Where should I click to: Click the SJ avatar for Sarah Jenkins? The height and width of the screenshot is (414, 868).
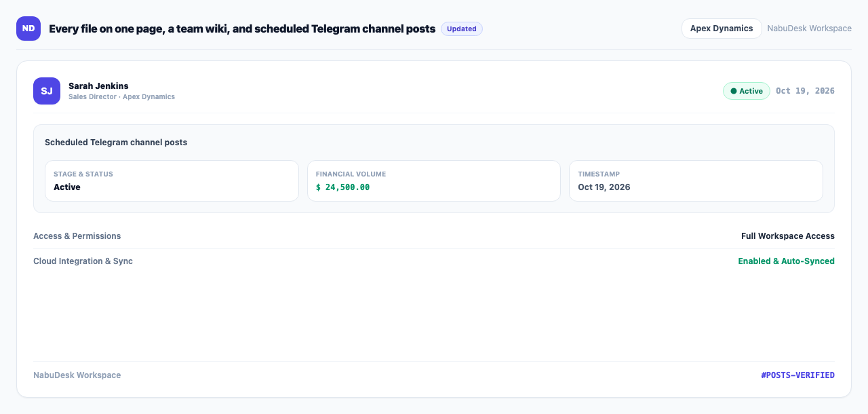[x=47, y=91]
